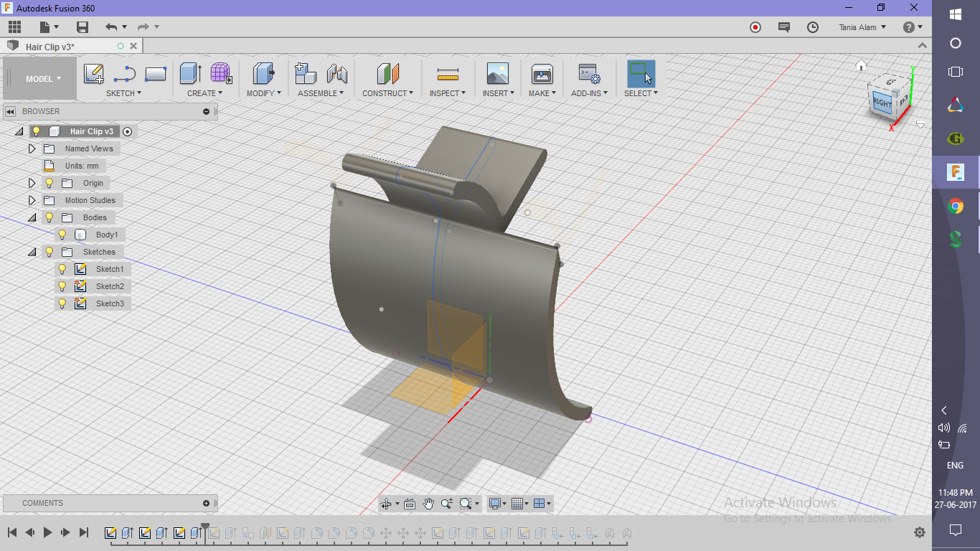Collapse the Bodies folder

pos(32,217)
